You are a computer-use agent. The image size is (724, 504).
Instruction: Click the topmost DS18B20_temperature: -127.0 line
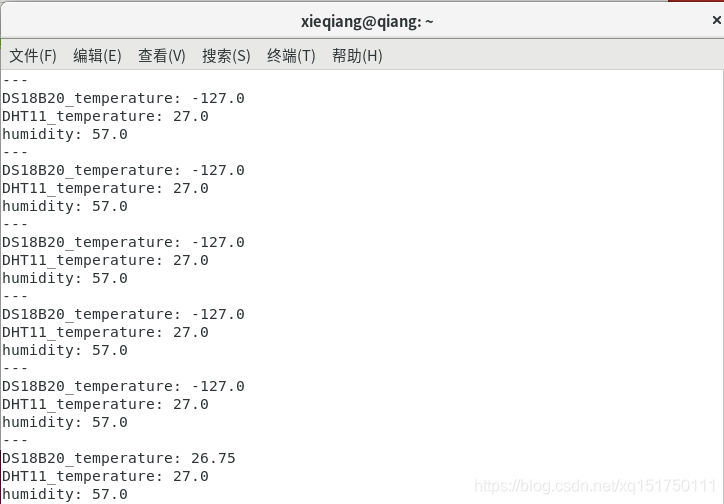[x=123, y=98]
